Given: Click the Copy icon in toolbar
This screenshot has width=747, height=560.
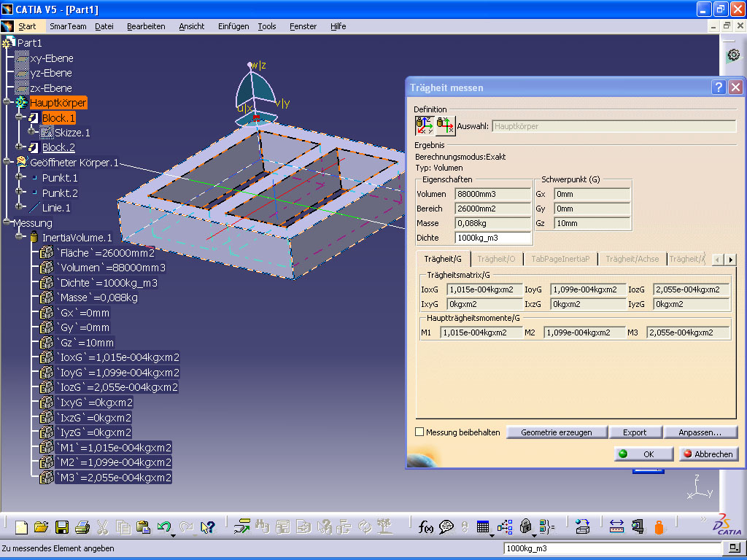Looking at the screenshot, I should (x=123, y=526).
